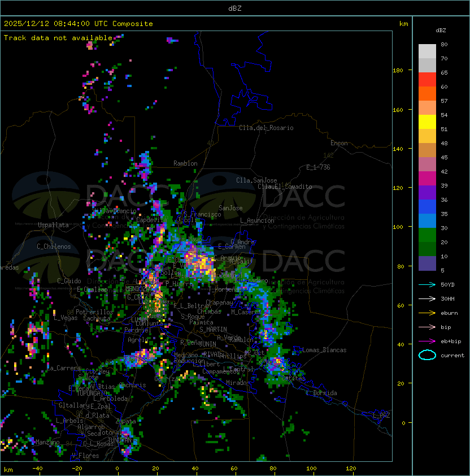
Task: Click the Encon location label
Action: (x=339, y=143)
